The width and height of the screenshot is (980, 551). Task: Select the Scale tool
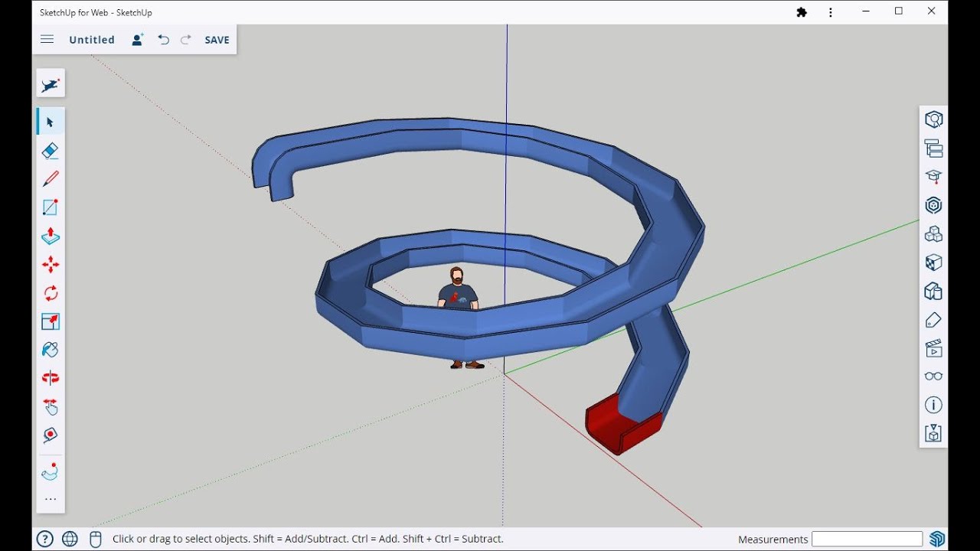click(x=51, y=321)
